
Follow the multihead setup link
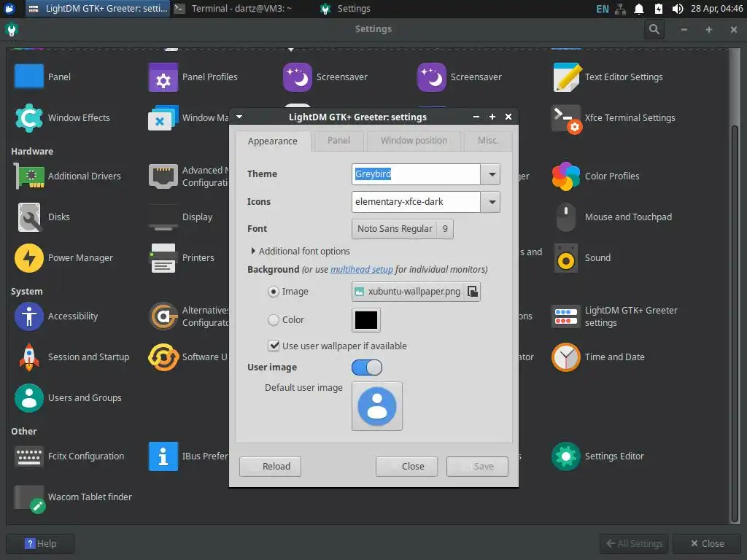click(362, 270)
